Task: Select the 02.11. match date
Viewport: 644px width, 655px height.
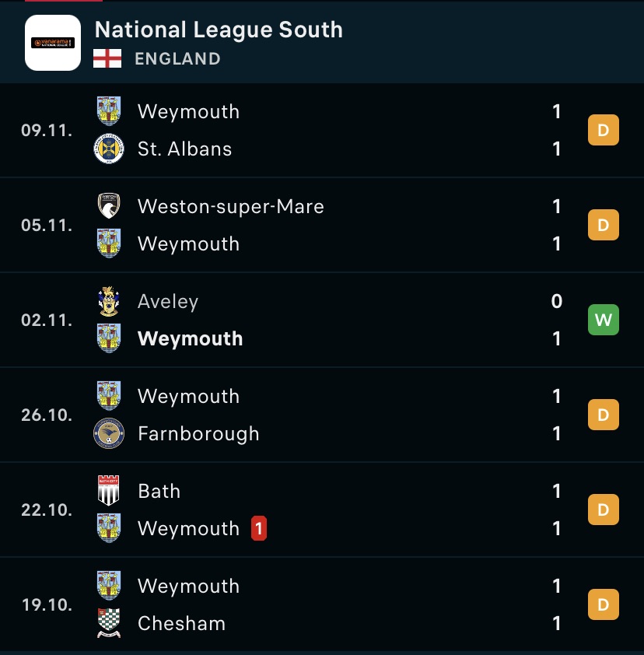Action: (x=47, y=320)
